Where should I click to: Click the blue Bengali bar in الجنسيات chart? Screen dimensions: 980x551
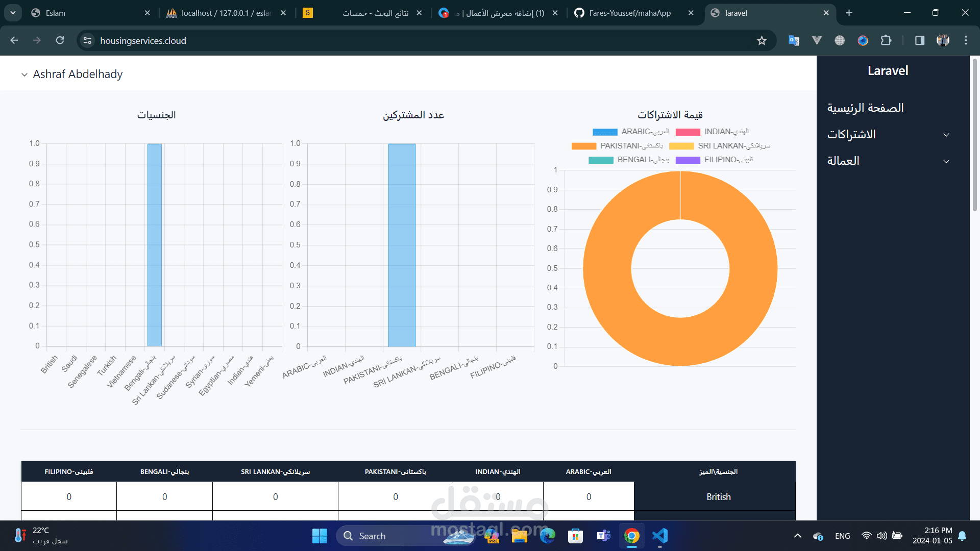[x=155, y=245]
